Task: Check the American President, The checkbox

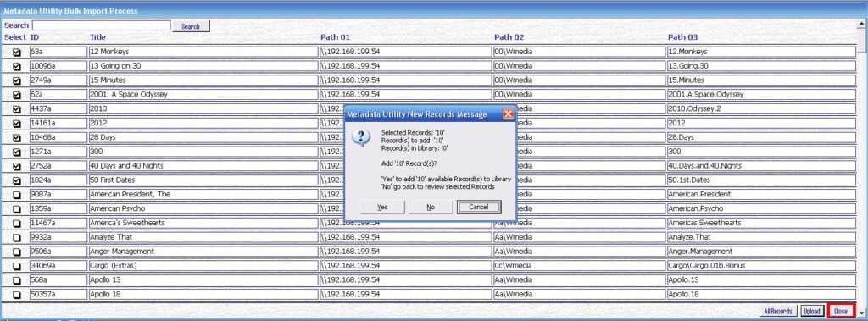Action: point(17,195)
